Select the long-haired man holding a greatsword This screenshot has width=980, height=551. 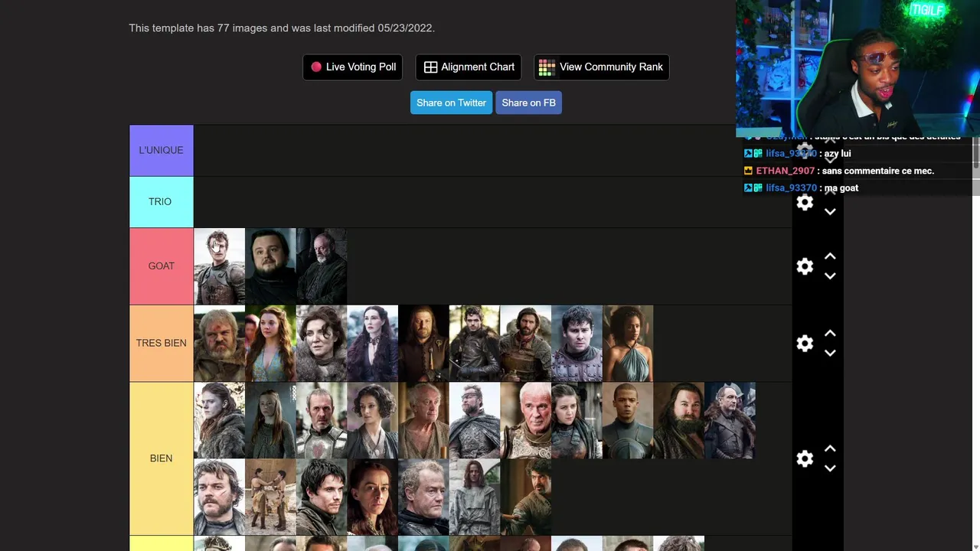(423, 343)
